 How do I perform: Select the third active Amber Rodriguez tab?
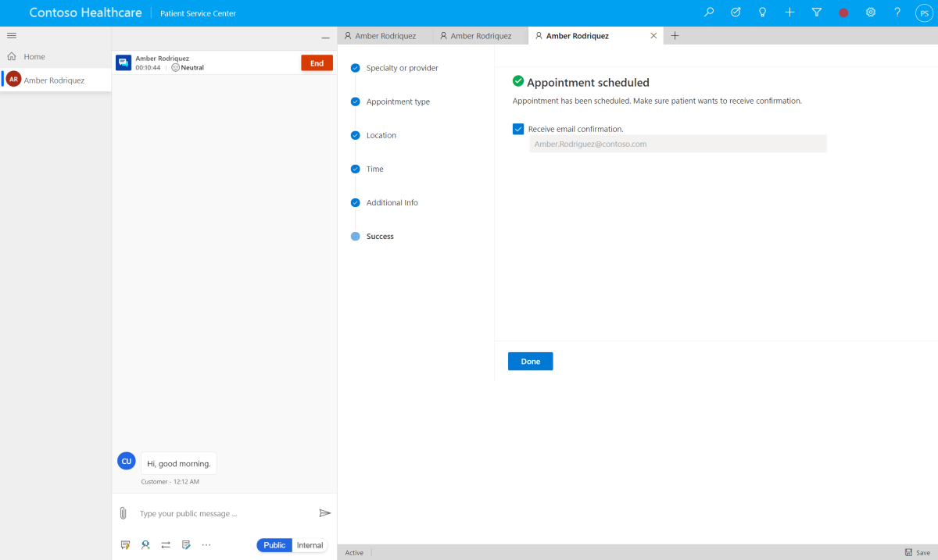click(596, 36)
